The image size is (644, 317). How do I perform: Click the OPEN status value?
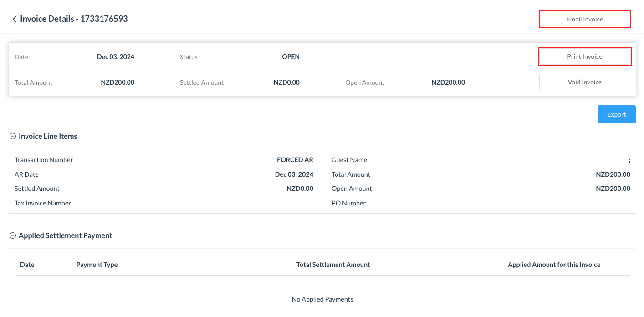click(291, 57)
